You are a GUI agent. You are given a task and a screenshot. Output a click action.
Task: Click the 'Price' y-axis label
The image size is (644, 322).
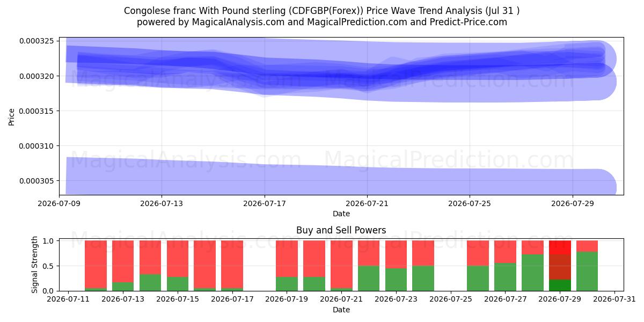tap(12, 116)
